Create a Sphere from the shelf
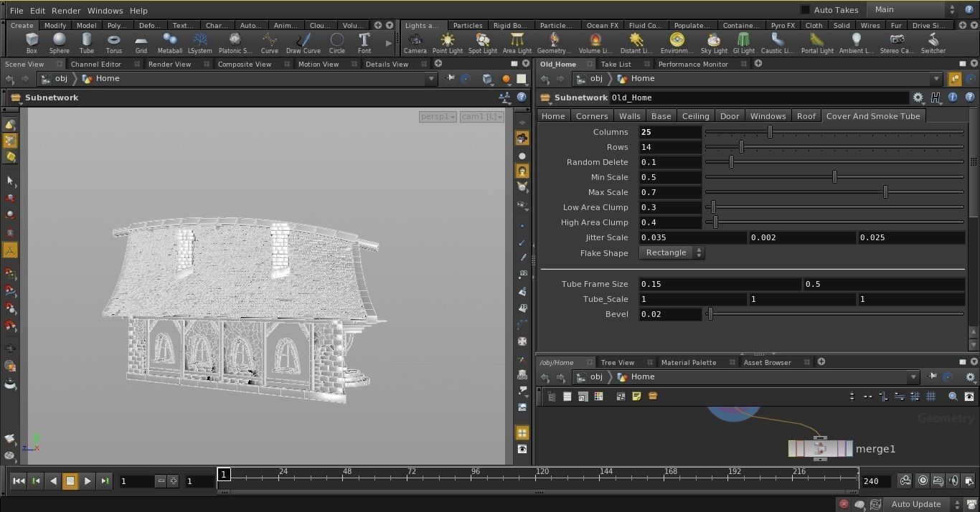The height and width of the screenshot is (512, 980). click(x=60, y=43)
